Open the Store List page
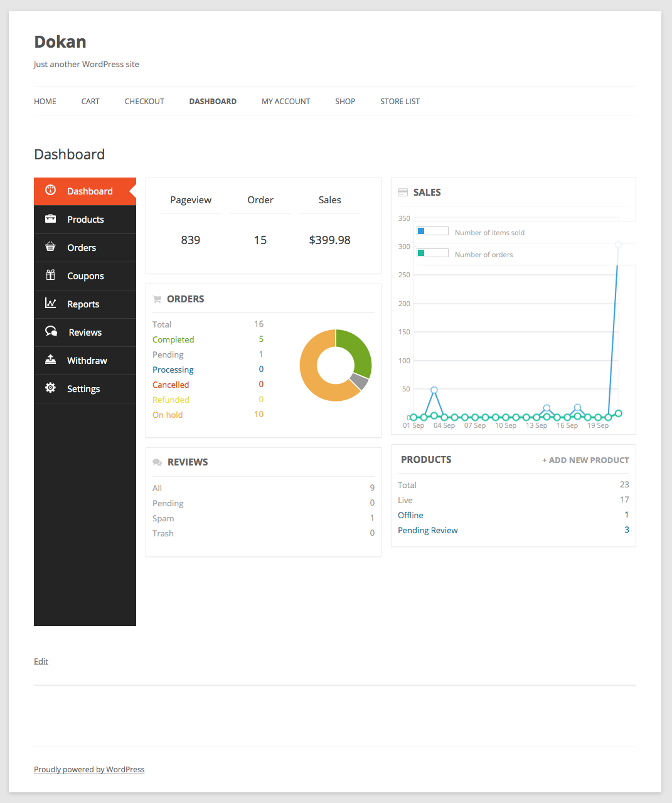The image size is (672, 803). pos(400,101)
